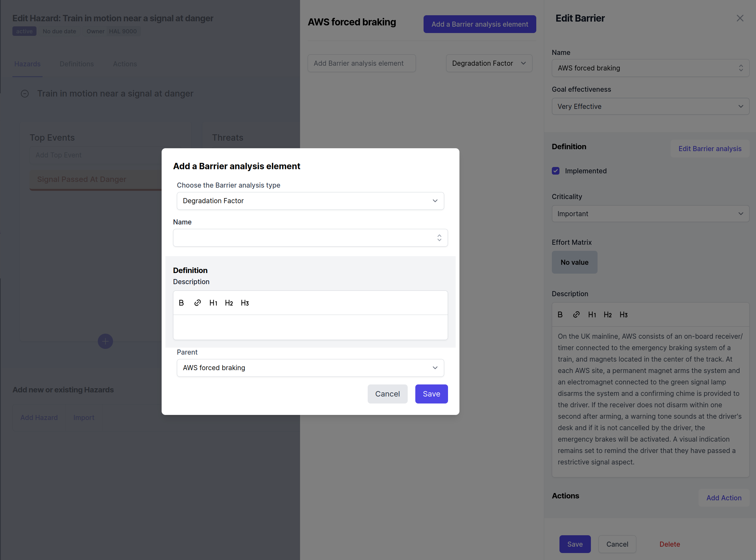Collapse the Train in motion hazard row
The height and width of the screenshot is (560, 756).
click(x=25, y=94)
